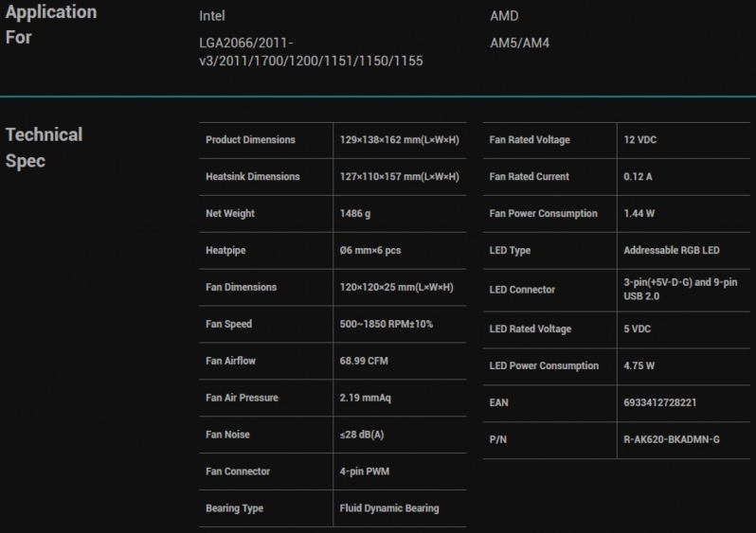The width and height of the screenshot is (756, 533).
Task: Click the 'Net Weight' label
Action: (x=230, y=214)
